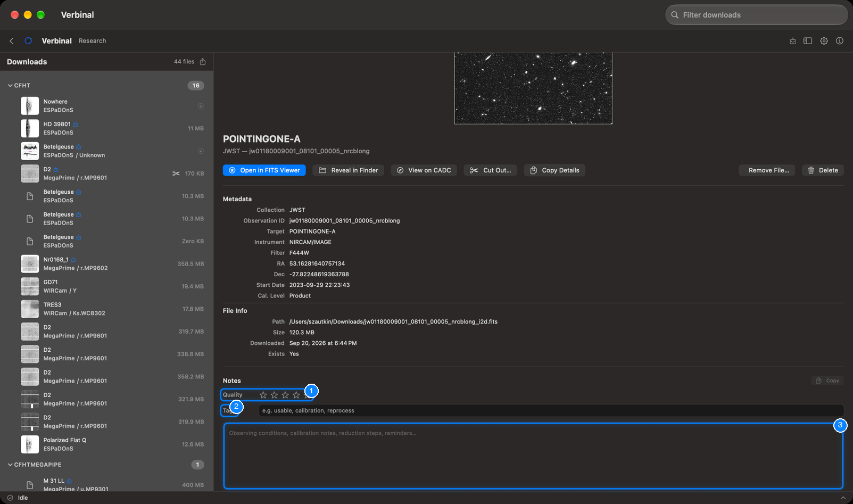Click the blue robot icon next to HD 39801
The width and height of the screenshot is (853, 504).
click(76, 125)
